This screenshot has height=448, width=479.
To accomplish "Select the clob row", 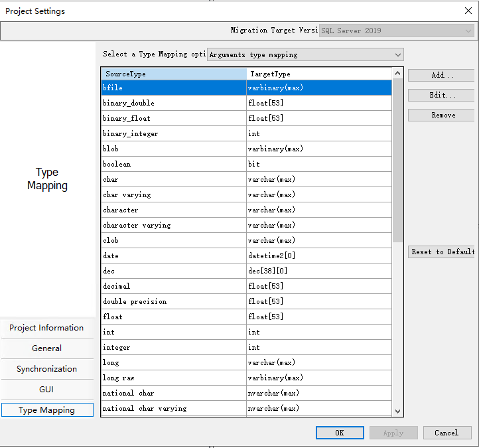I will pos(246,240).
